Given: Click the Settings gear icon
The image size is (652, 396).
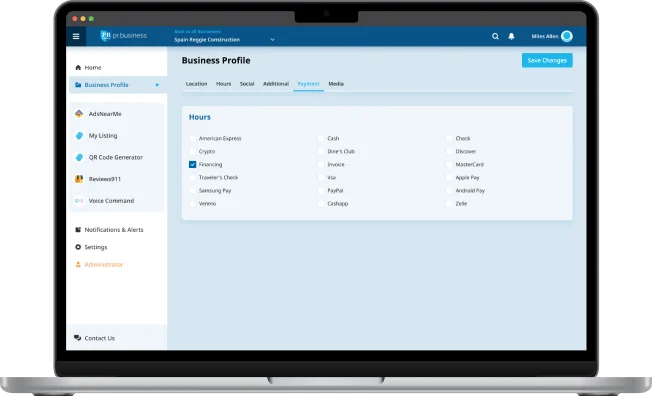Looking at the screenshot, I should point(78,247).
